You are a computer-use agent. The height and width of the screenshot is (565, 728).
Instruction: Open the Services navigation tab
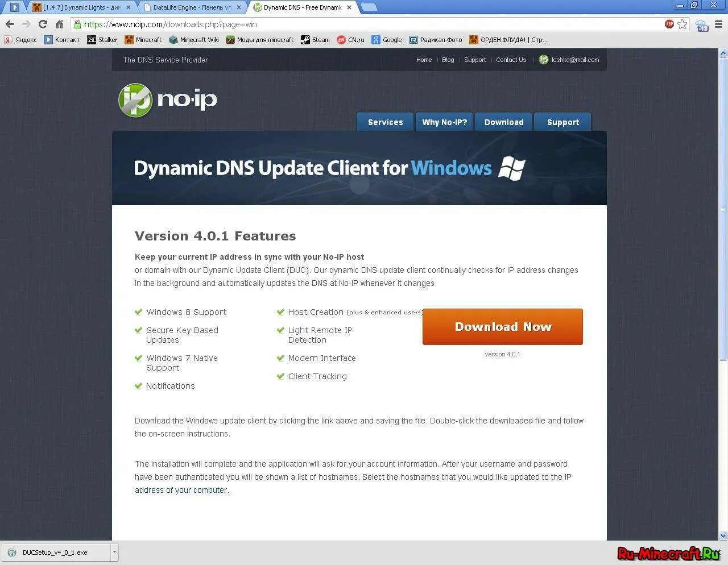pos(385,122)
